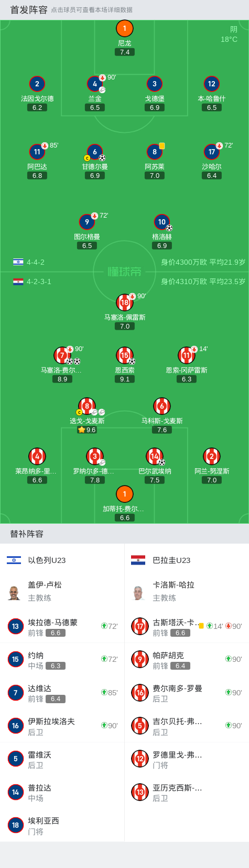Select Israel player 甘德尔曼 number 6 icon
This screenshot has height=868, width=249.
click(x=95, y=152)
